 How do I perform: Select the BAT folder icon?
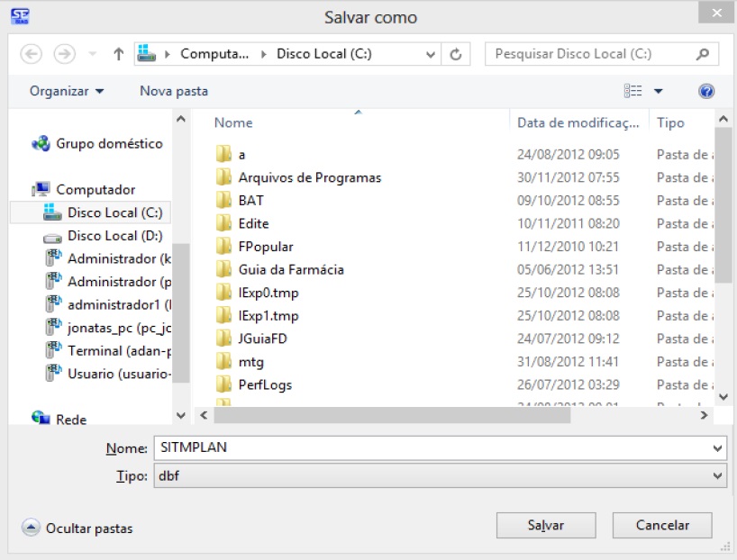tap(224, 201)
